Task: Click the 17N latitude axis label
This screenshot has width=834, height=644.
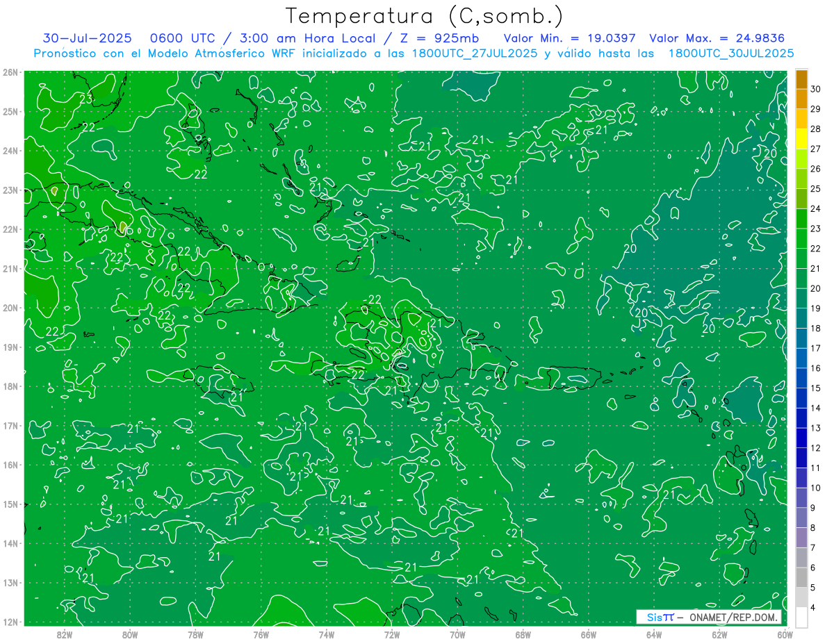Action: coord(11,426)
